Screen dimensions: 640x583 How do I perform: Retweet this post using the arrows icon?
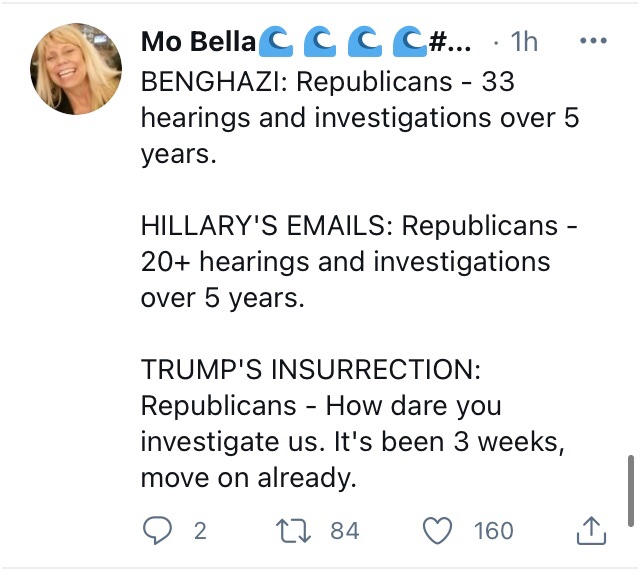point(293,530)
